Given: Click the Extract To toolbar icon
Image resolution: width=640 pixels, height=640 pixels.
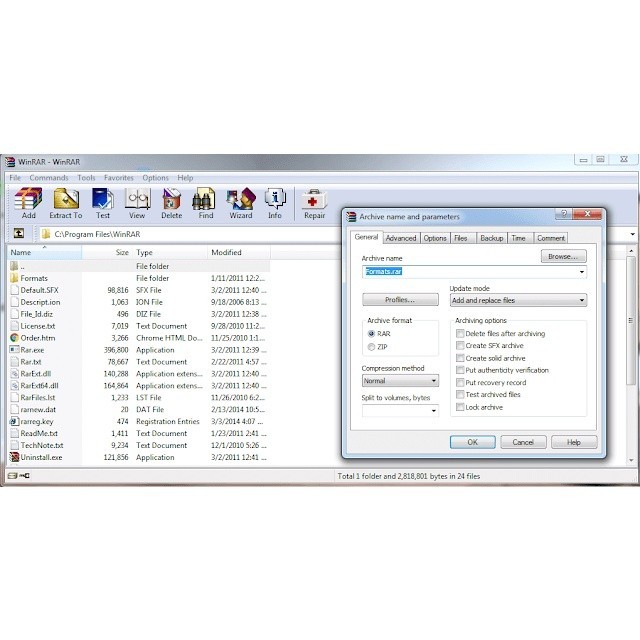Looking at the screenshot, I should click(66, 199).
